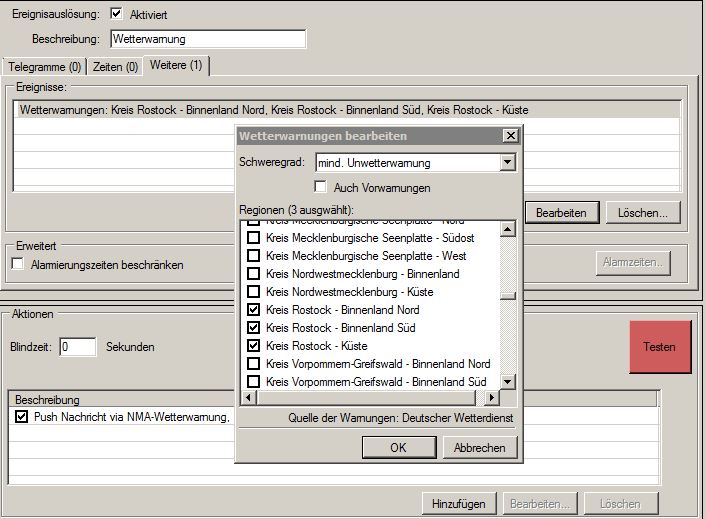This screenshot has height=519, width=706.
Task: Click the red Testen button
Action: pyautogui.click(x=659, y=347)
